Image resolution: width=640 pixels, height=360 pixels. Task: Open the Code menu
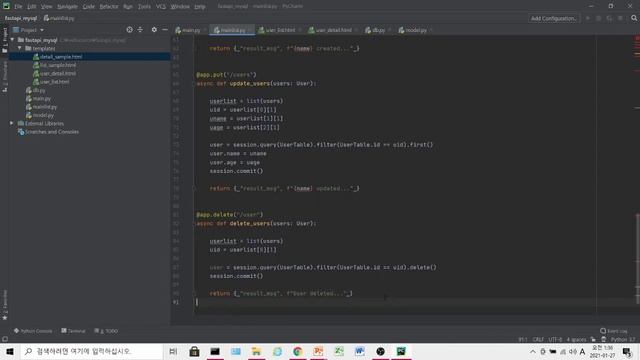[x=89, y=7]
